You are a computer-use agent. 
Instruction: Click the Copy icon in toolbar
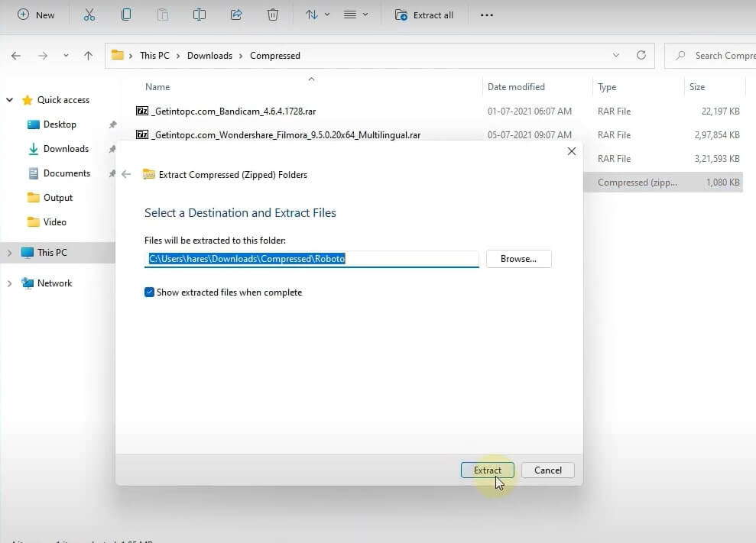126,15
